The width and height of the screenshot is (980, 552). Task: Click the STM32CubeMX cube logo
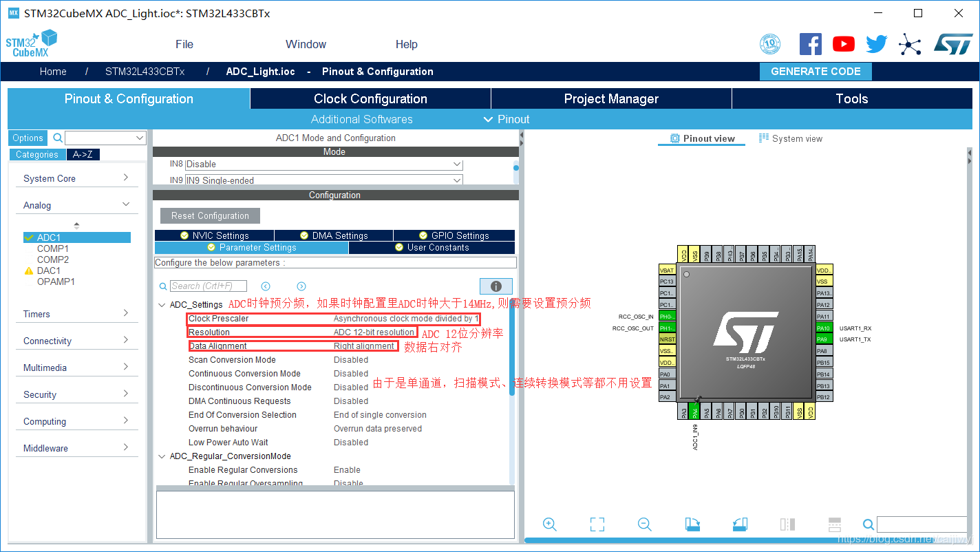click(30, 43)
